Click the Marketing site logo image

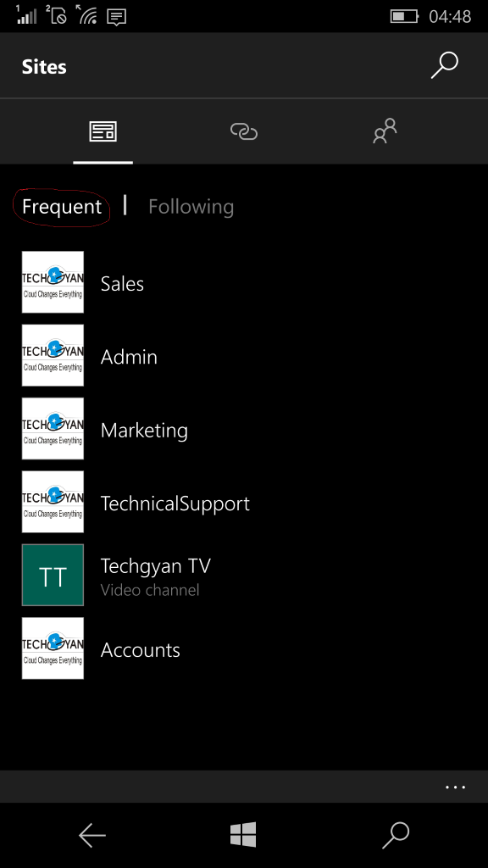[53, 428]
